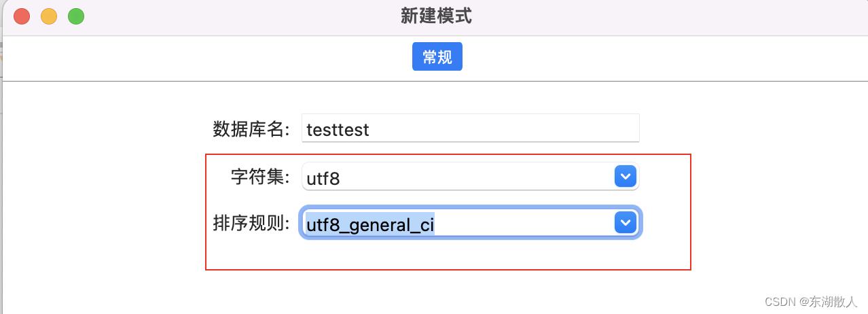Click the utf8 value in 字符集
Viewport: 868px width, 314px height.
(323, 179)
